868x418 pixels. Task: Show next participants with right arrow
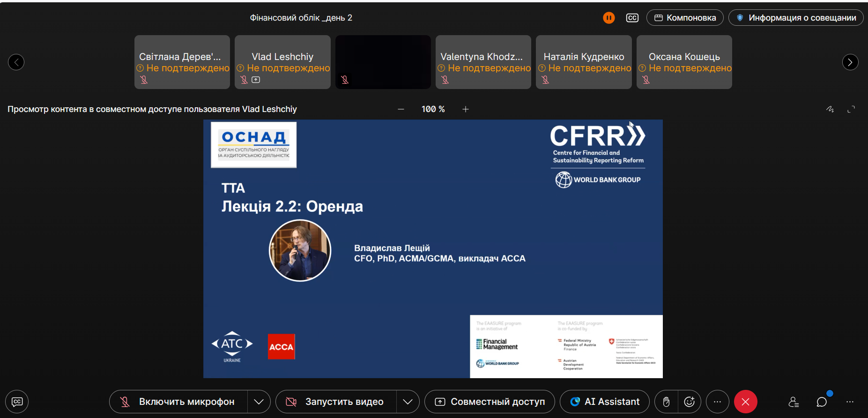click(x=850, y=62)
